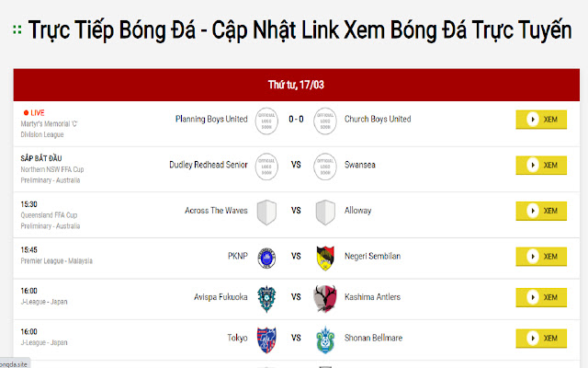Watch the Across The Waves vs Alloway match
The image size is (588, 368).
(541, 211)
